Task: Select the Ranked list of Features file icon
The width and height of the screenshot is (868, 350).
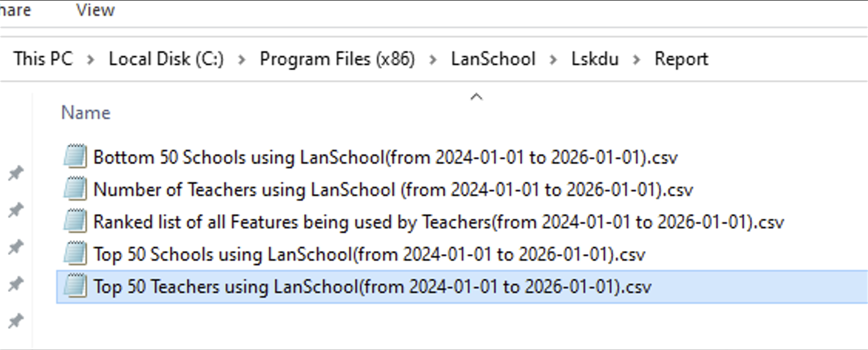Action: (x=75, y=221)
